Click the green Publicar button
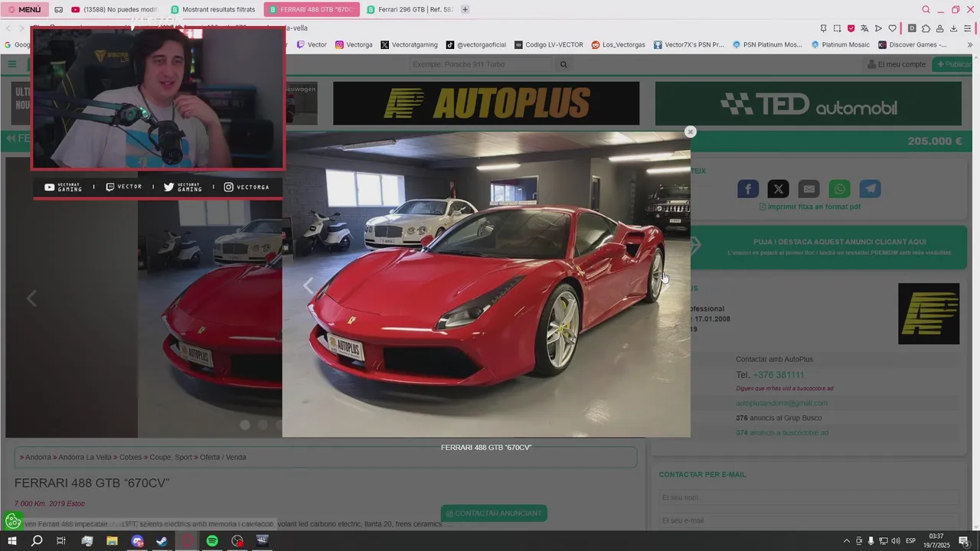 952,64
